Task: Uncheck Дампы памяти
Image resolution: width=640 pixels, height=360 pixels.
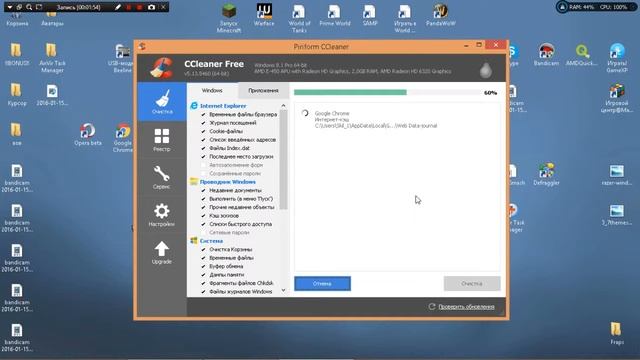Action: (203, 275)
